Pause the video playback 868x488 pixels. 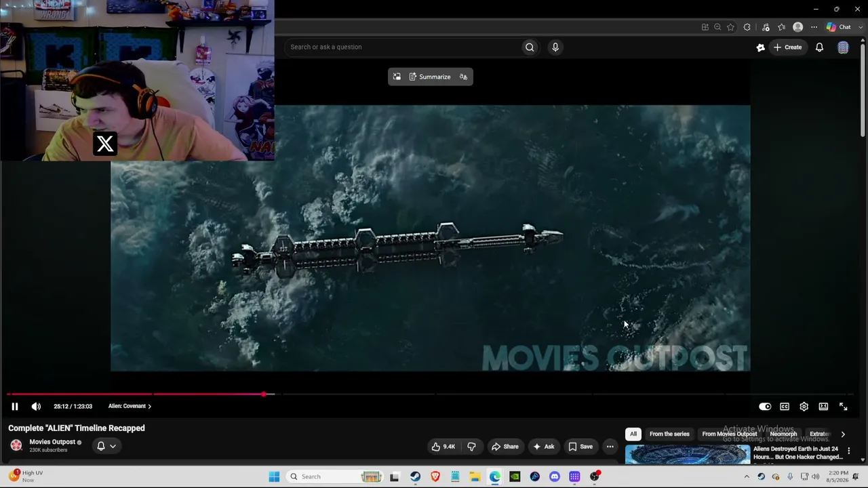[14, 406]
